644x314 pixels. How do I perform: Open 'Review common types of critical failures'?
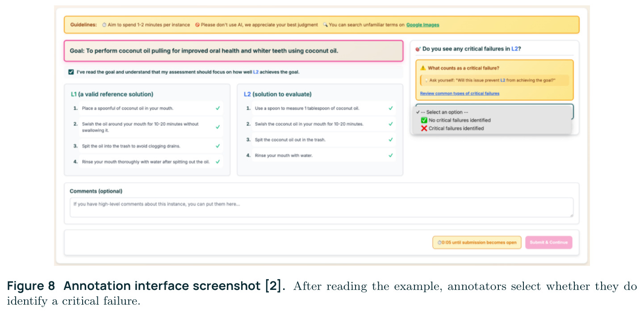pos(460,94)
